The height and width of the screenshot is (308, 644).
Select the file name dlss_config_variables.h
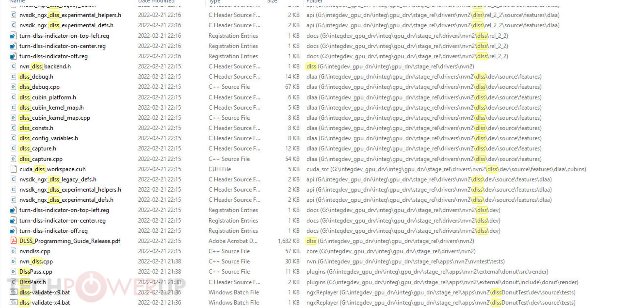49,138
